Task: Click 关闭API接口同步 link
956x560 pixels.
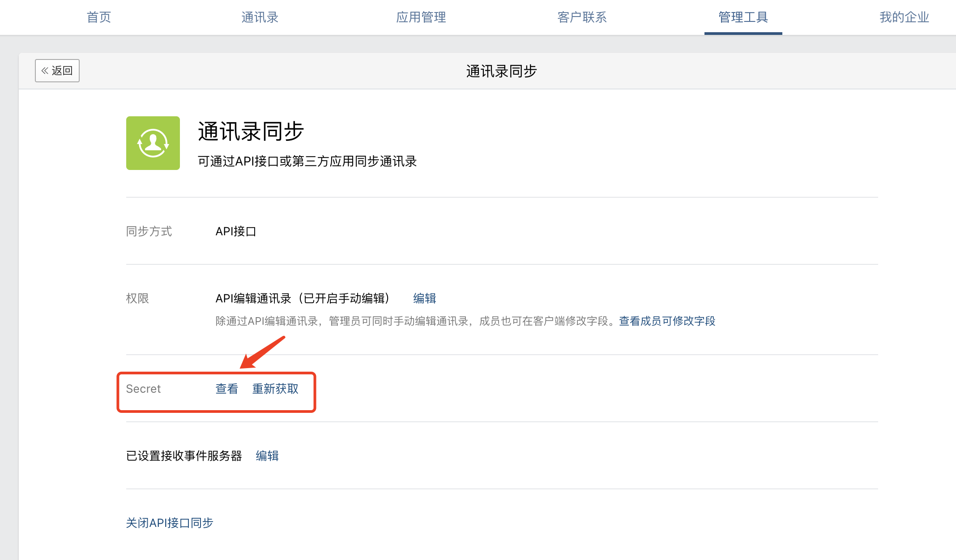Action: click(170, 523)
